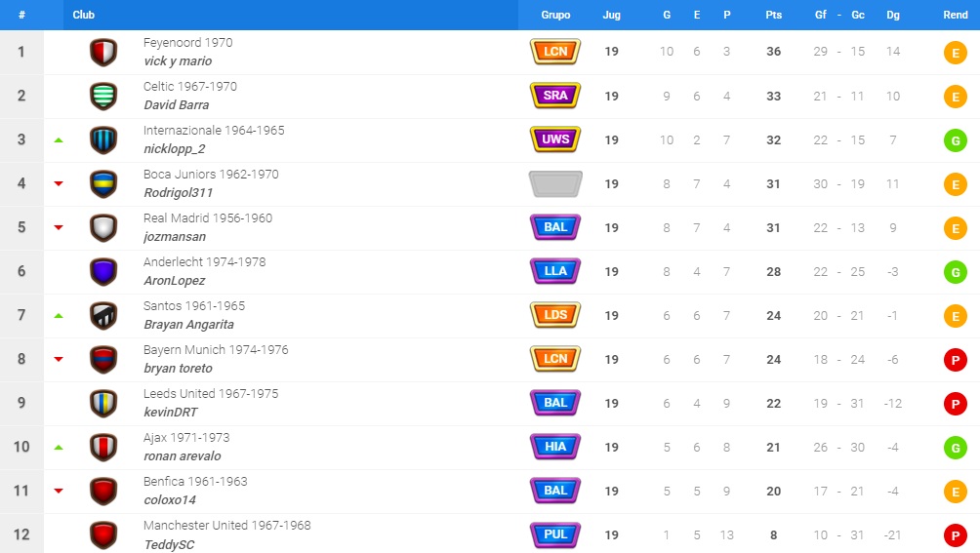
Task: Sort table by Pts column header
Action: (773, 15)
